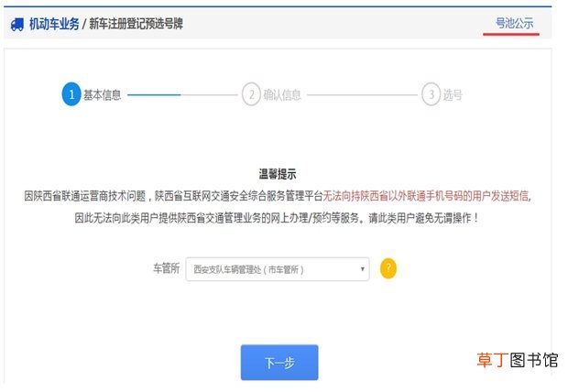This screenshot has width=568, height=392.
Task: Open the 号池公示 tab
Action: coord(514,24)
